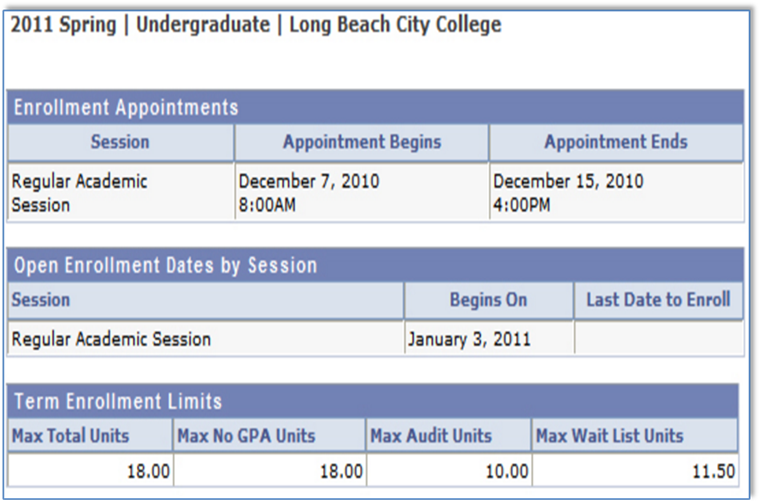Click the Session column header in Enrollment Appointments
Viewport: 760px width, 503px height.
(120, 142)
